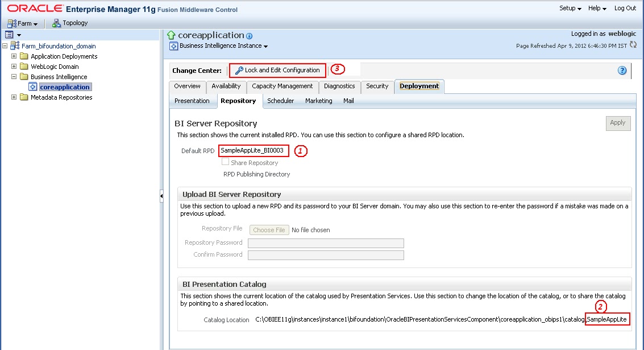644x350 pixels.
Task: Open help via the question-mark icon
Action: (x=622, y=71)
